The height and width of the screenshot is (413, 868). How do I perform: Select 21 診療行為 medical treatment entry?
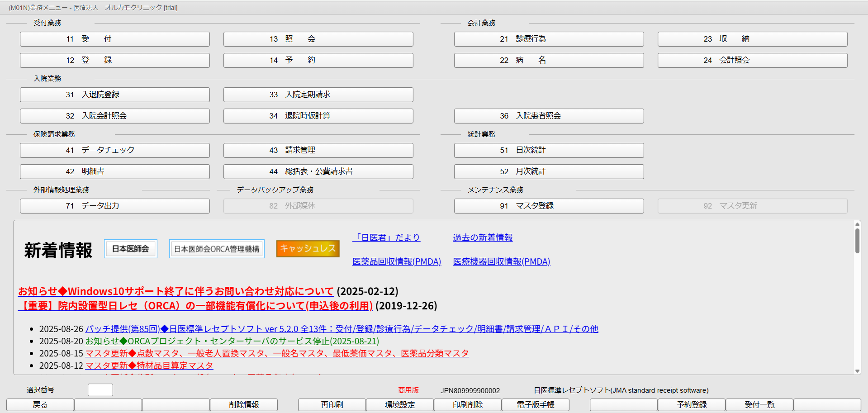(x=549, y=39)
